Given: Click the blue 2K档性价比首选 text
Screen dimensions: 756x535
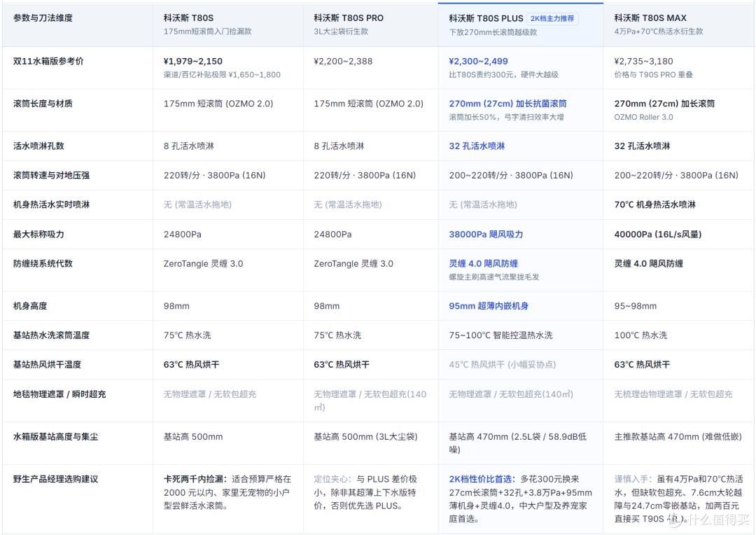Looking at the screenshot, I should pos(482,479).
